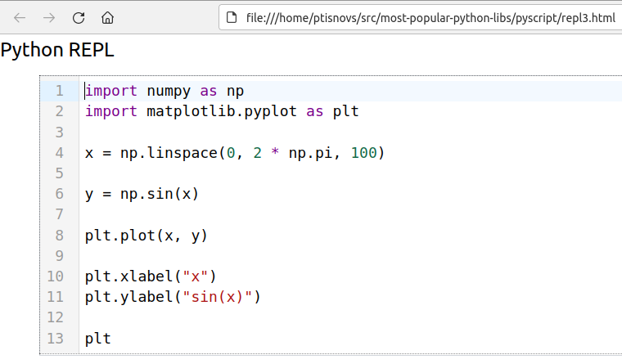Viewport: 622px width, 364px height.
Task: Click the plt.ylabel("sin(x)") line
Action: [x=173, y=297]
